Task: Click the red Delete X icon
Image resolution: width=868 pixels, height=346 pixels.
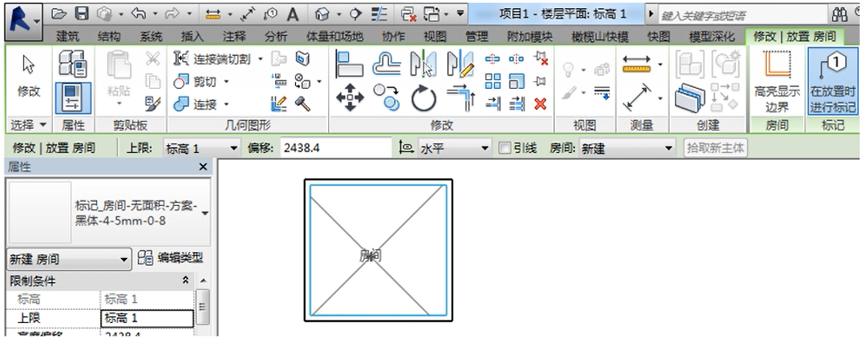Action: 540,103
